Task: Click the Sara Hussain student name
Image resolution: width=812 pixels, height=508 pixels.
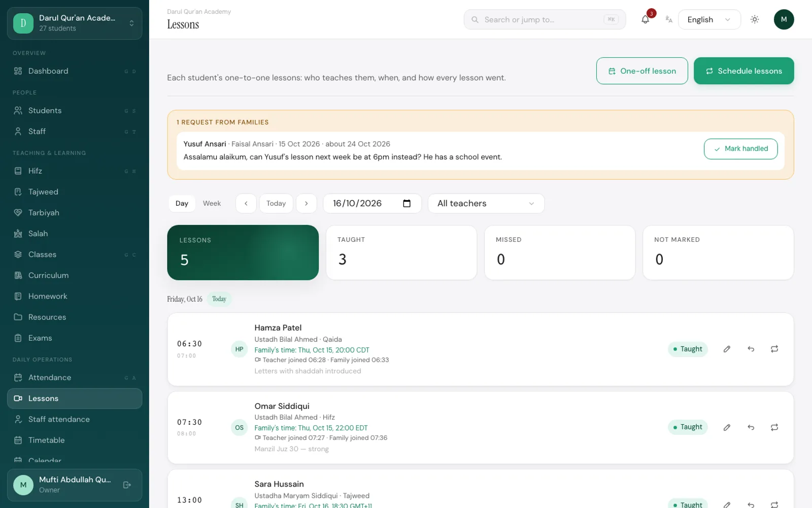Action: (x=279, y=484)
